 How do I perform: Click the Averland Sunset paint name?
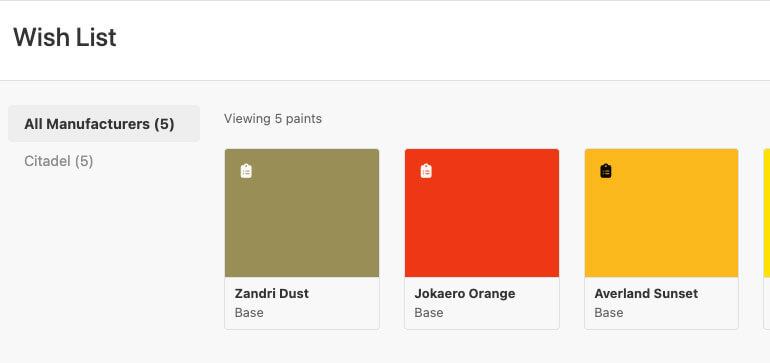[646, 294]
